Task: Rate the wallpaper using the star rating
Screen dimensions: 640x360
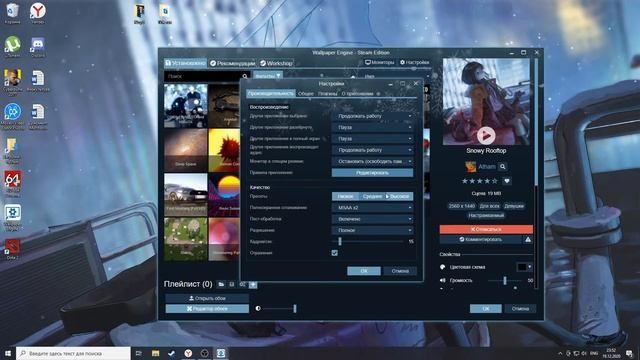Action: pyautogui.click(x=480, y=181)
